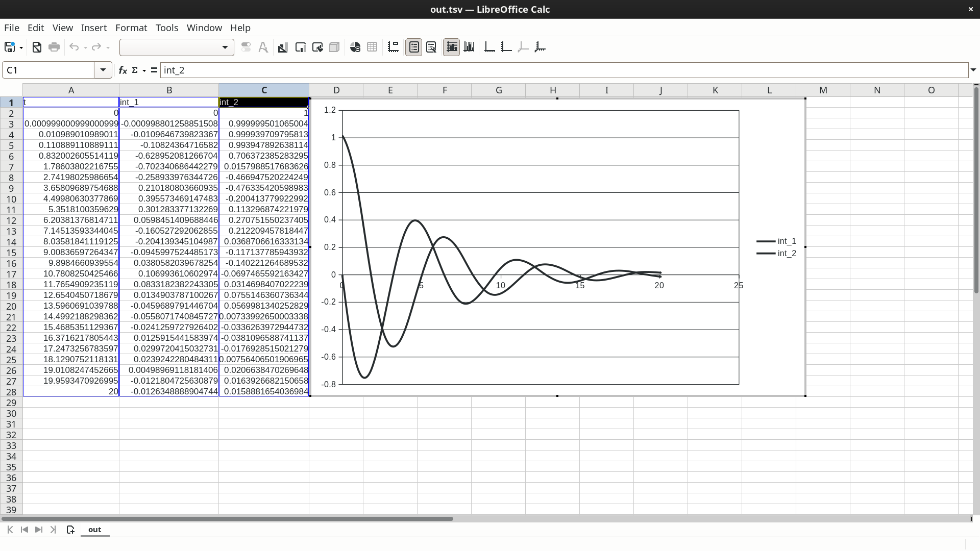This screenshot has width=980, height=551.
Task: Click the Print icon in toolbar
Action: (x=54, y=47)
